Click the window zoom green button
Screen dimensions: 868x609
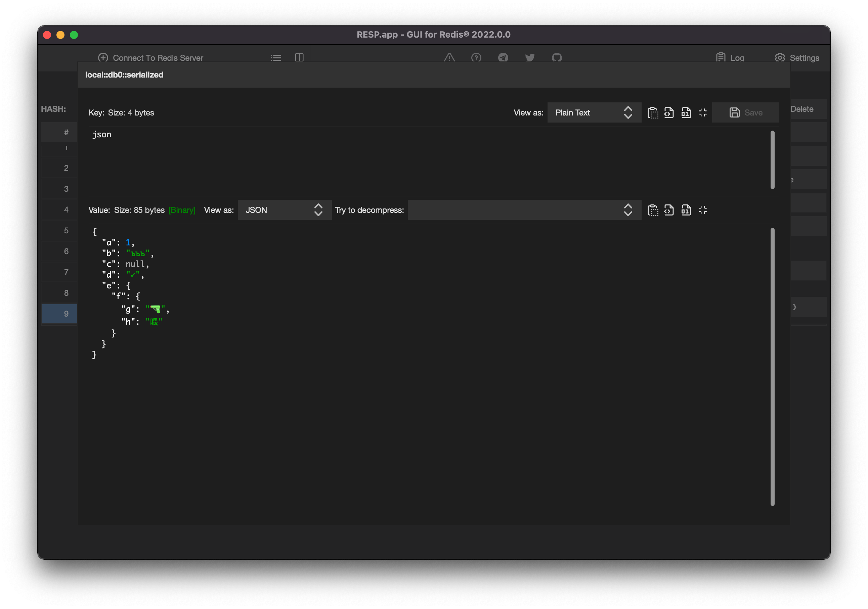pos(74,35)
